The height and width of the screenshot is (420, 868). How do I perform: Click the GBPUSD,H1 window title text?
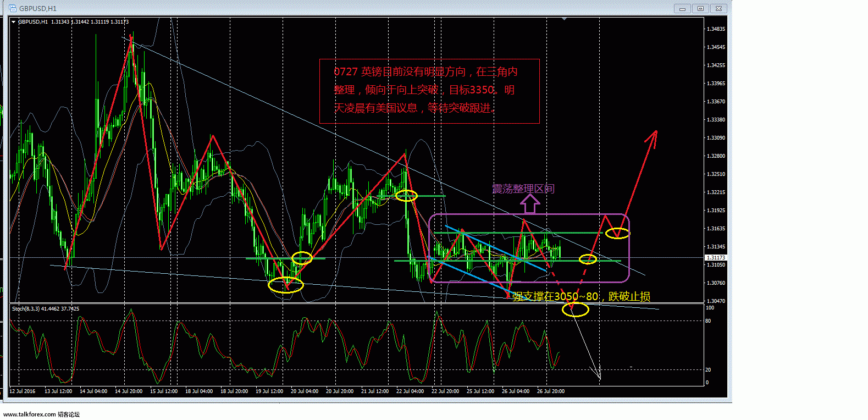38,8
